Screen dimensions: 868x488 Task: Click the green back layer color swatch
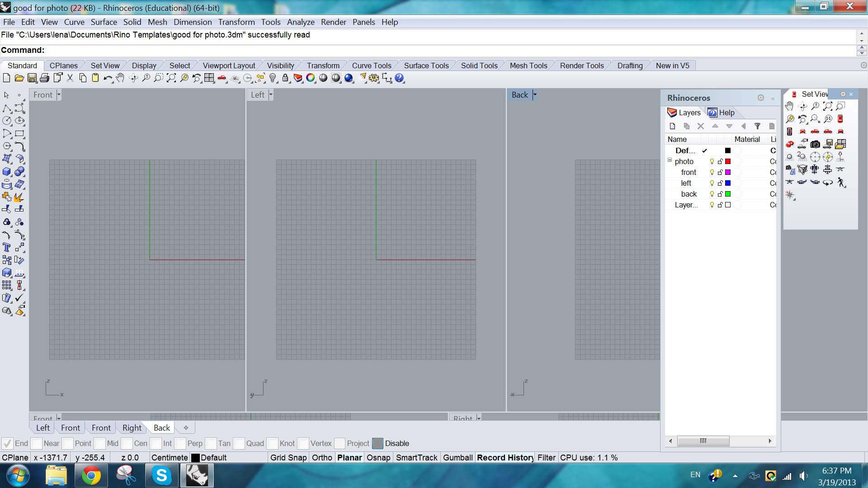tap(728, 194)
